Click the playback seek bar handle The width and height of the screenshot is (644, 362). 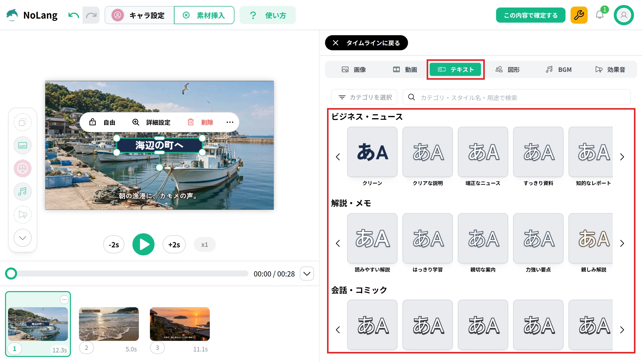point(11,274)
